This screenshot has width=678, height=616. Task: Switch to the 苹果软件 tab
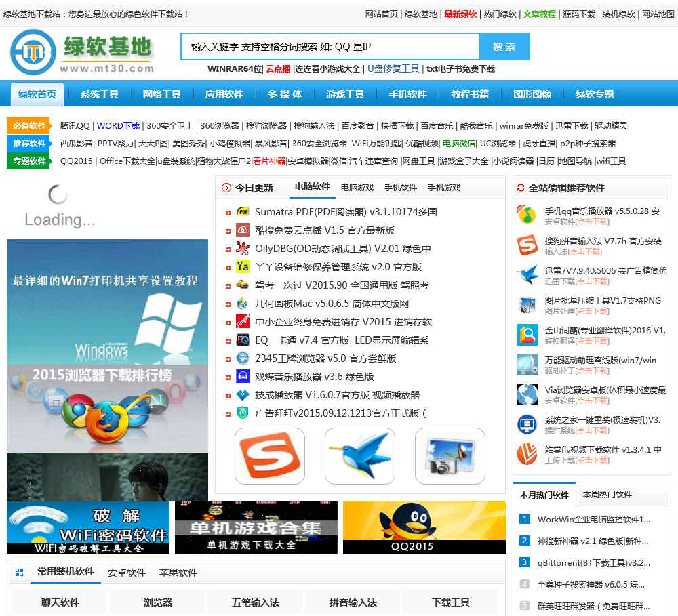pos(178,573)
